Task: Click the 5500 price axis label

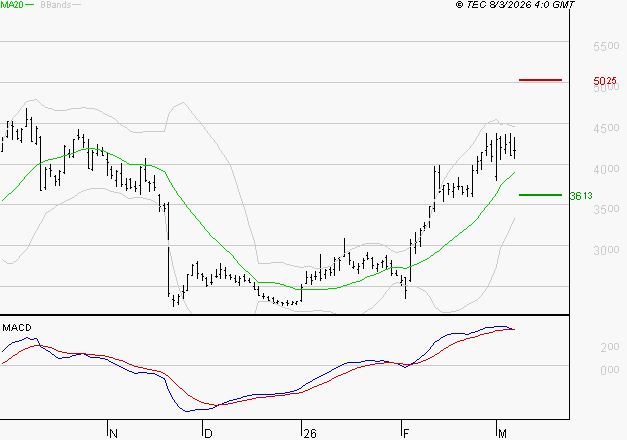Action: [607, 47]
